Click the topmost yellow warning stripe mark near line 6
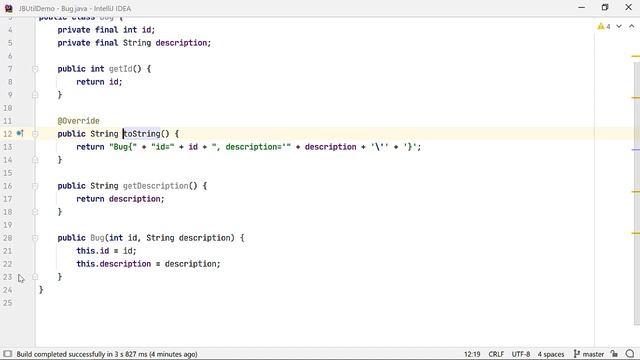 [x=636, y=56]
